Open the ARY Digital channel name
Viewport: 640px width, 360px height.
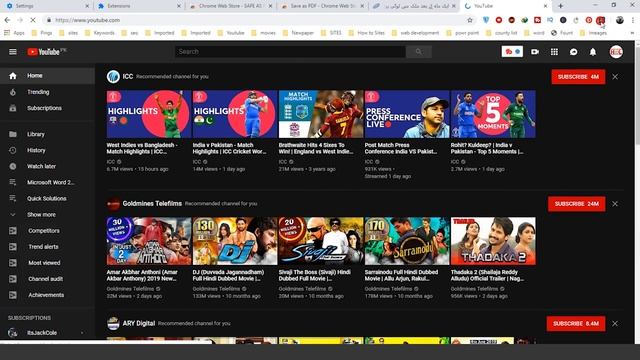139,323
